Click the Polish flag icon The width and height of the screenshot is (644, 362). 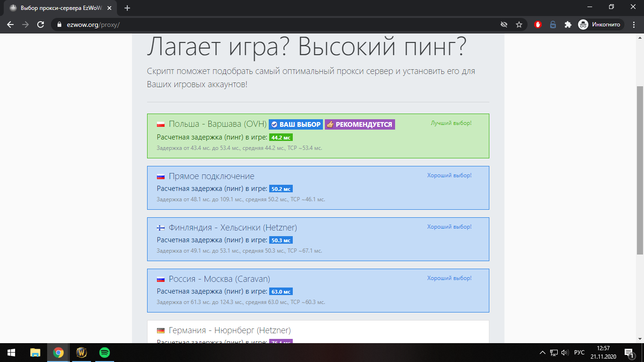(161, 124)
